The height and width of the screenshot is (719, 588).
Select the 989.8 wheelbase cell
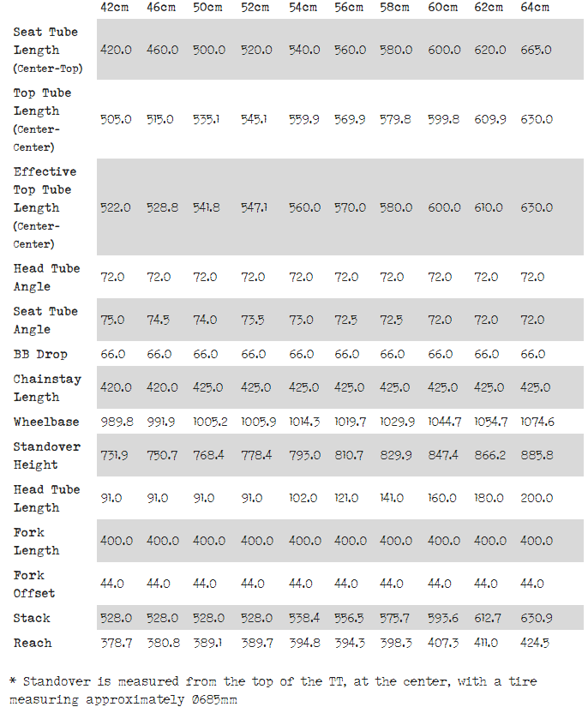117,422
